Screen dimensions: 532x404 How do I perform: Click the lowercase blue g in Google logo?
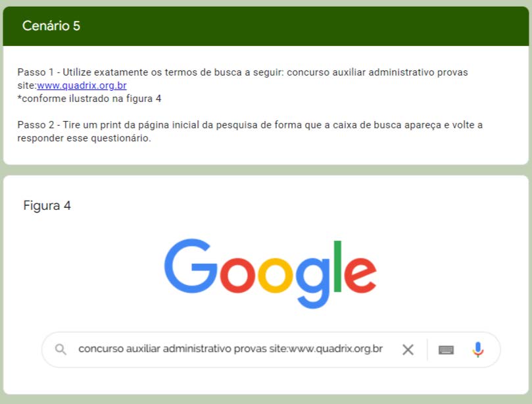313,283
